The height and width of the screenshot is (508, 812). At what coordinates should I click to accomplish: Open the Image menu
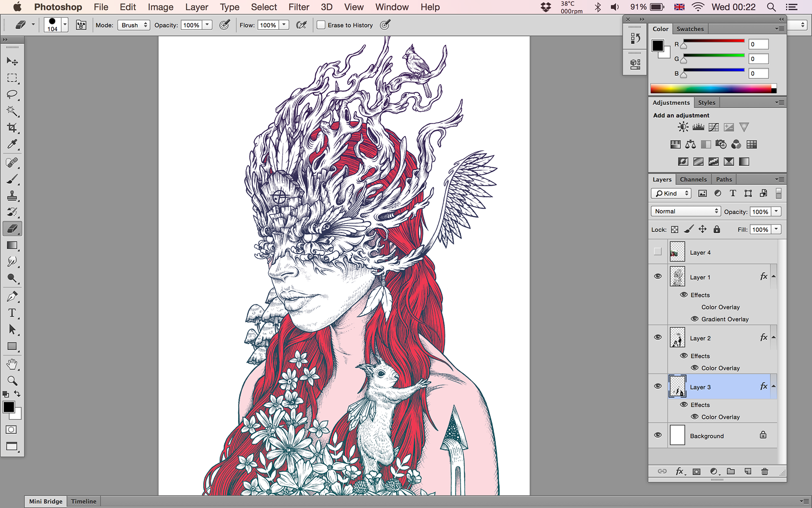pos(161,7)
